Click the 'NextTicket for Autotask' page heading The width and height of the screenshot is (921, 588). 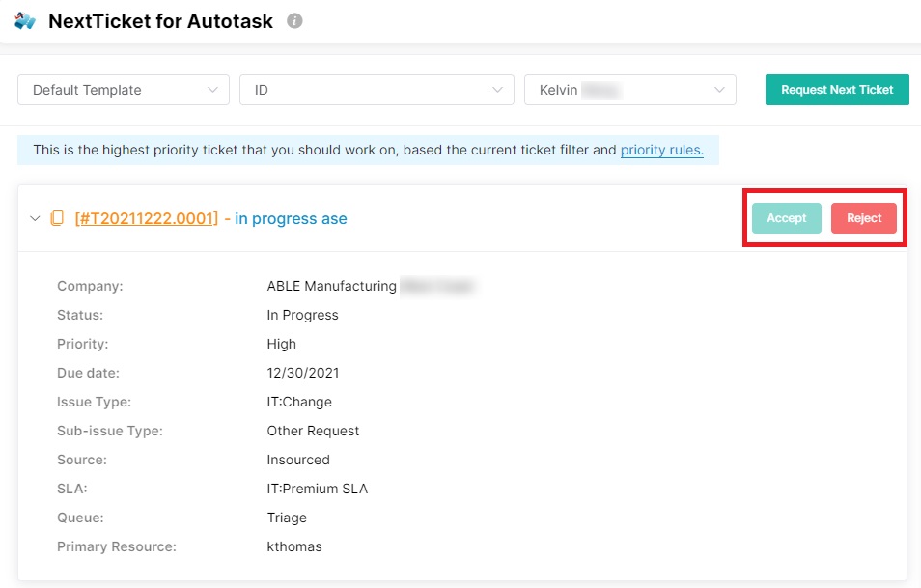click(160, 20)
